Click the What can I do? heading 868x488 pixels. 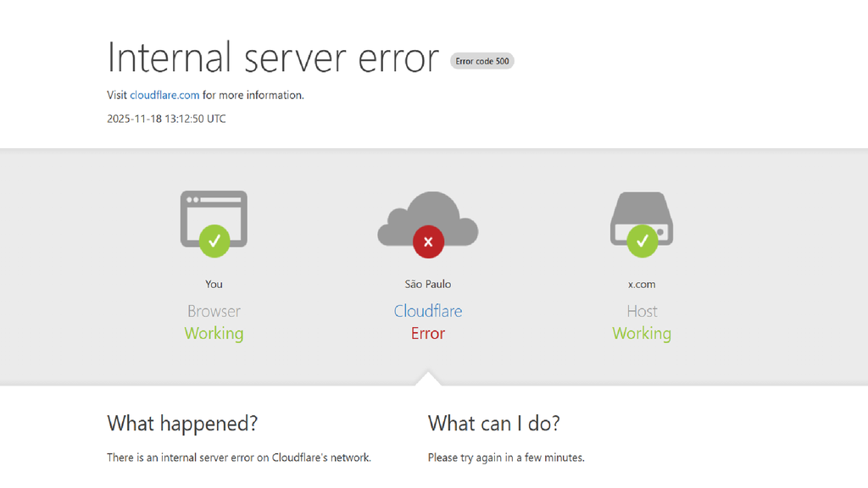click(494, 423)
